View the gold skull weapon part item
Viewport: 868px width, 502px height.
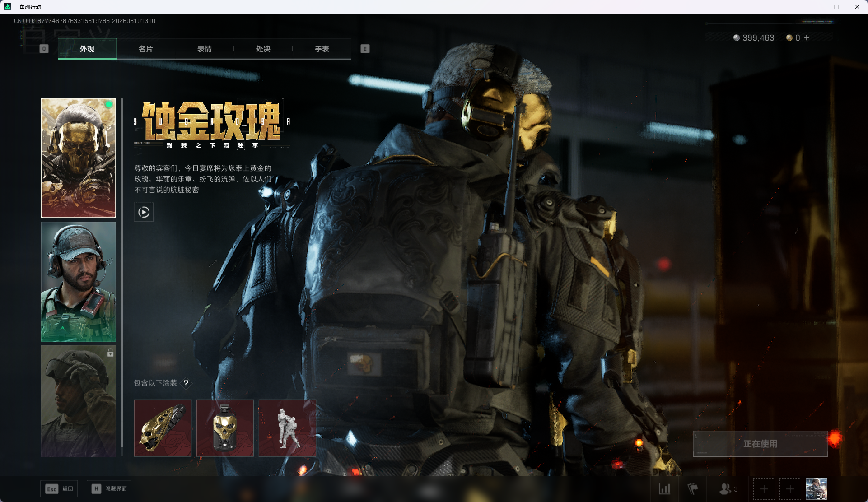(x=163, y=428)
